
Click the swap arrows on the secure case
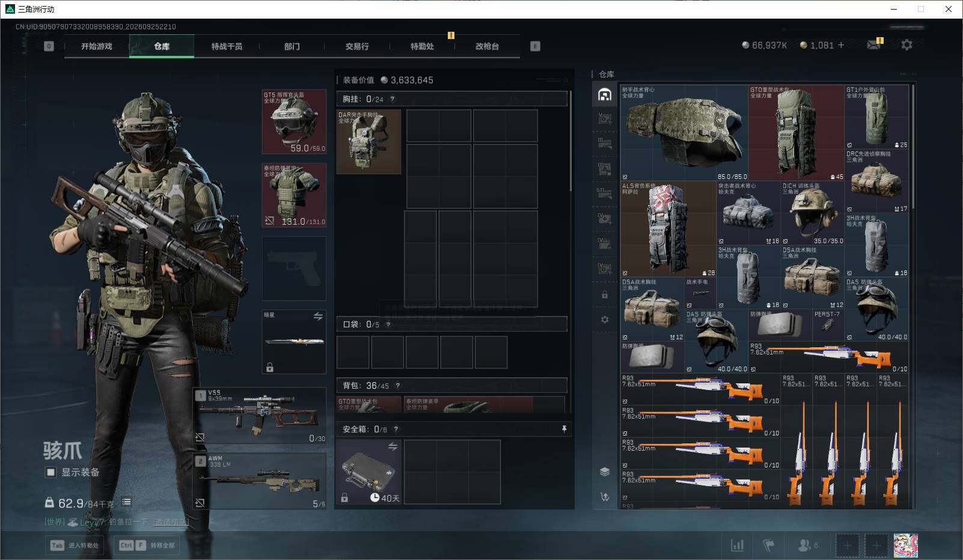pos(393,446)
